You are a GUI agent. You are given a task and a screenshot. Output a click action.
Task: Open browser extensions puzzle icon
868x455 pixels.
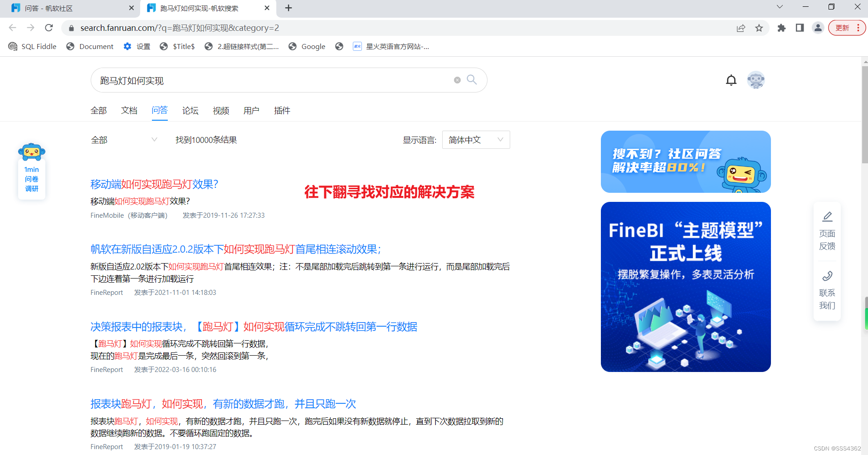[781, 28]
